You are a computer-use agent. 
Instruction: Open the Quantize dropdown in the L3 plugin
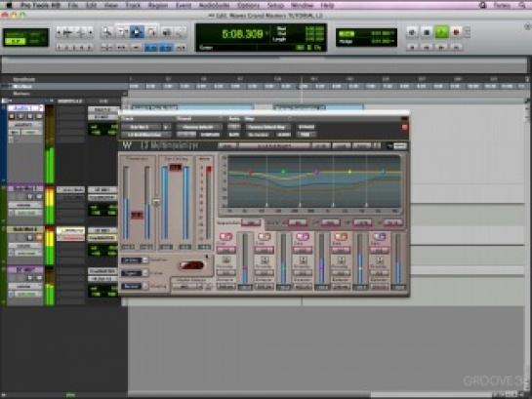(135, 260)
